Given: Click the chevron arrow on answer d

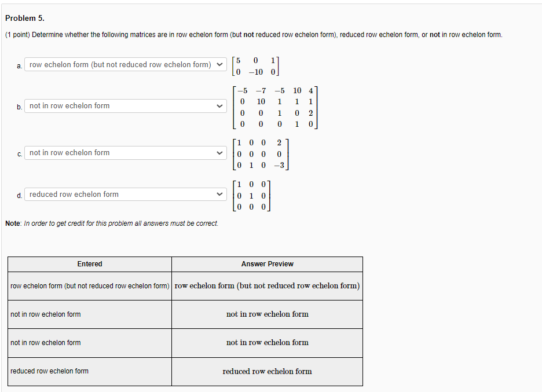Looking at the screenshot, I should 219,194.
